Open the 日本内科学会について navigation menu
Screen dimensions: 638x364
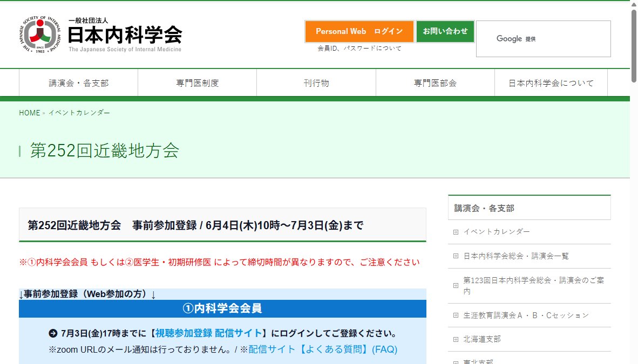551,83
